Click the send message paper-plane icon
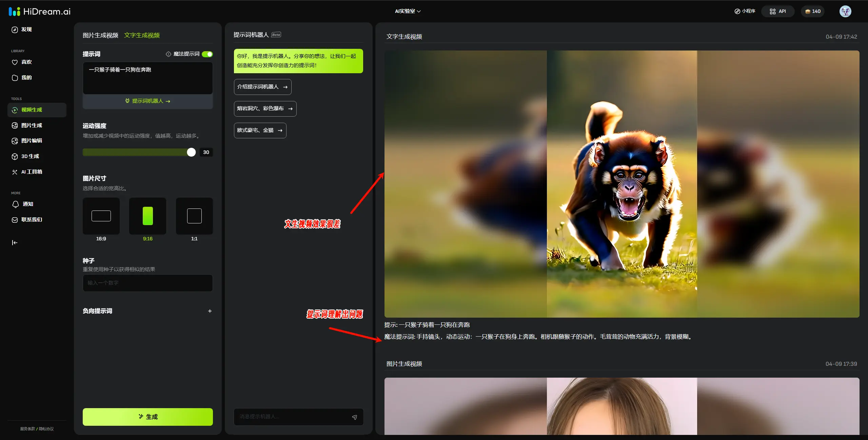This screenshot has width=868, height=440. coord(354,417)
